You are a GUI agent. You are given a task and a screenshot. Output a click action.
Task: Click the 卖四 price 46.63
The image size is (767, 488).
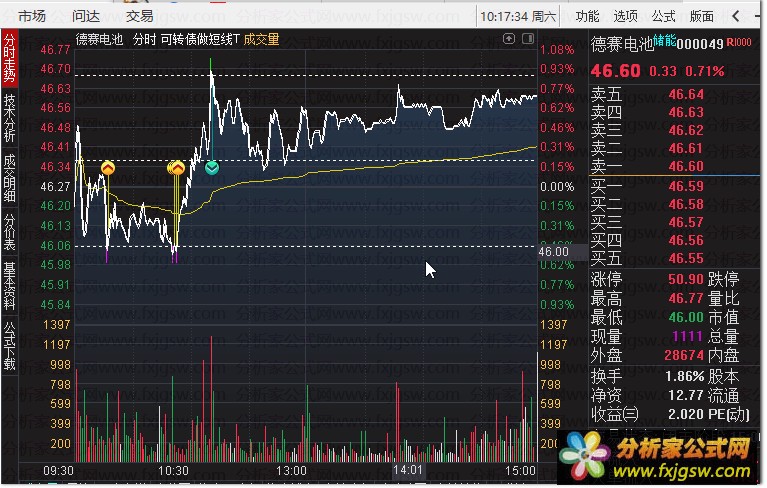pyautogui.click(x=686, y=112)
